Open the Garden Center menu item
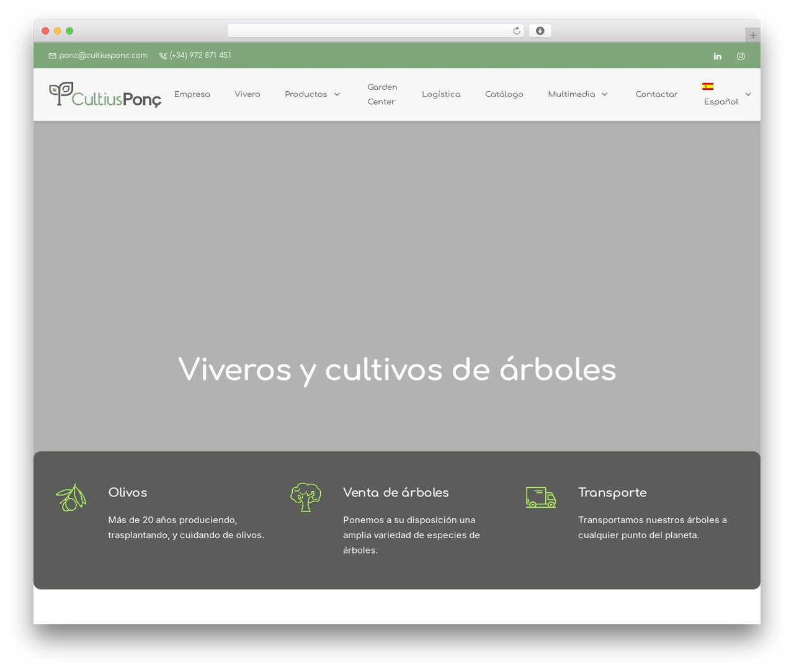 coord(382,94)
